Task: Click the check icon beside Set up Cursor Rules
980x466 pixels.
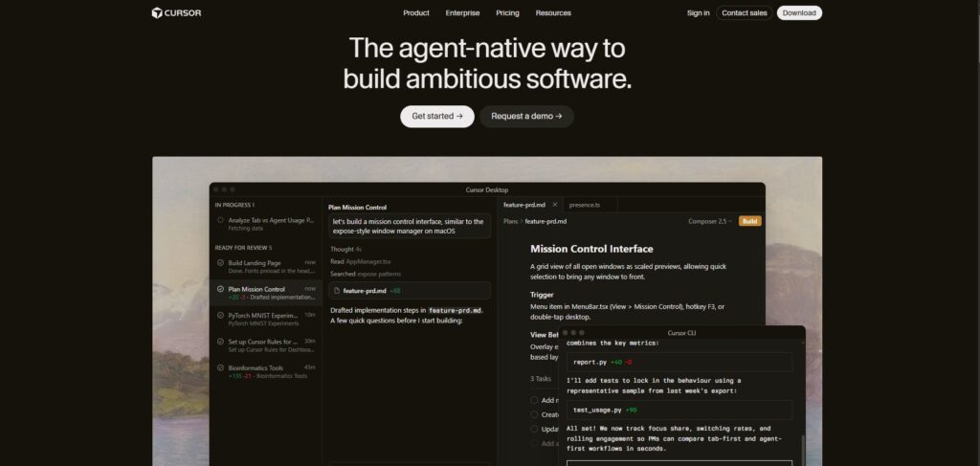Action: 221,342
